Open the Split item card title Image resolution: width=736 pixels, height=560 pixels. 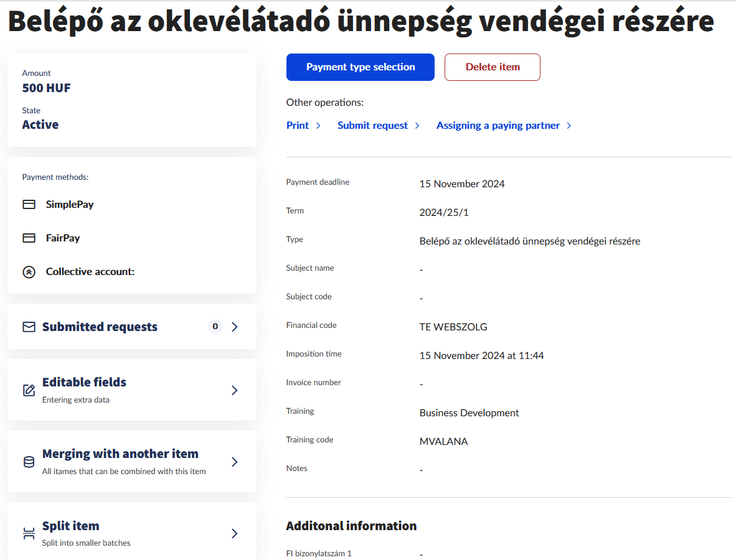70,526
